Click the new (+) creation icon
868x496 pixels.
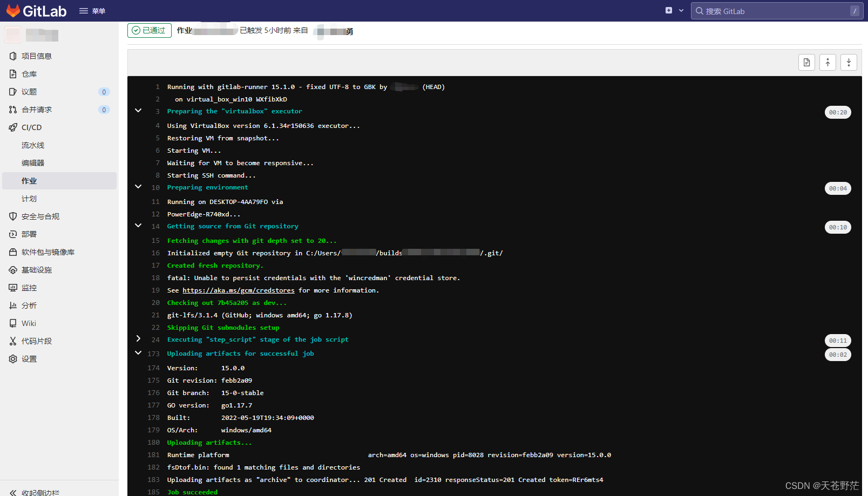pyautogui.click(x=668, y=10)
